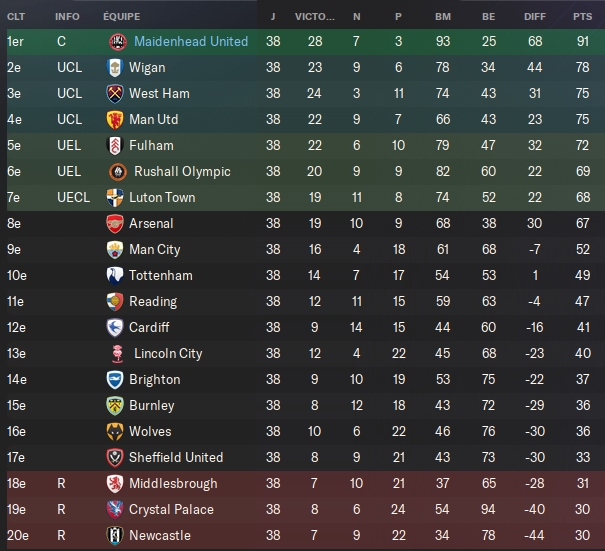The image size is (605, 551).
Task: Click the Maidenhead United club crest
Action: pos(117,42)
